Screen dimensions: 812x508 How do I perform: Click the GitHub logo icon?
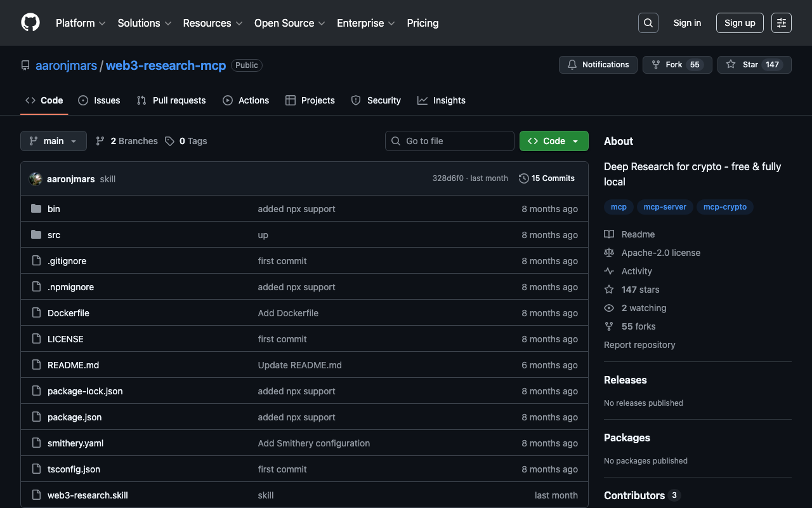(30, 23)
